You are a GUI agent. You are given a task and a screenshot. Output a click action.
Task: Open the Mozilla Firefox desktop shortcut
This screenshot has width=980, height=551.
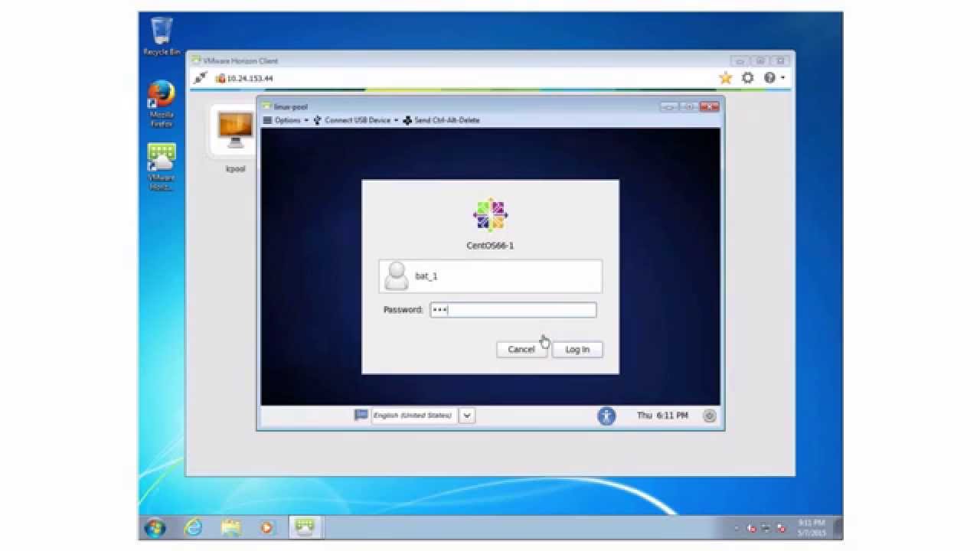tap(162, 103)
